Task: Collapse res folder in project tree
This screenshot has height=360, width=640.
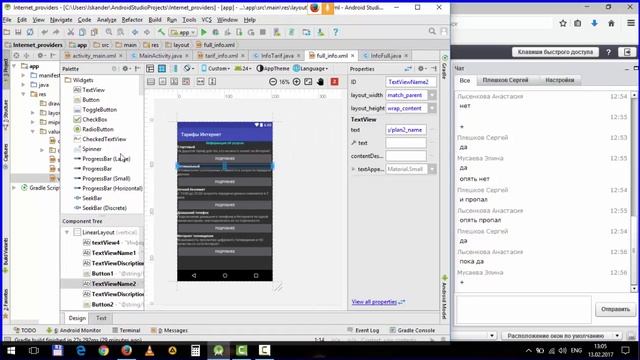Action: 23,94
